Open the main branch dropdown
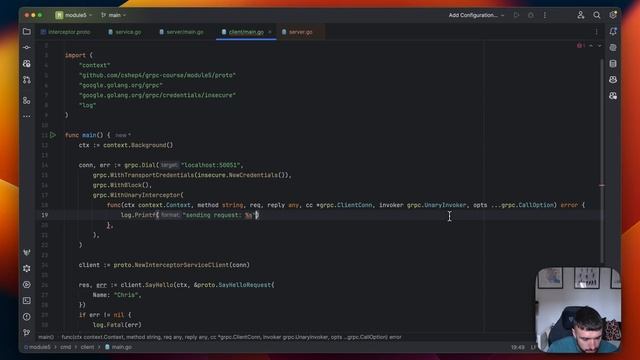The width and height of the screenshot is (640, 360). coord(113,16)
